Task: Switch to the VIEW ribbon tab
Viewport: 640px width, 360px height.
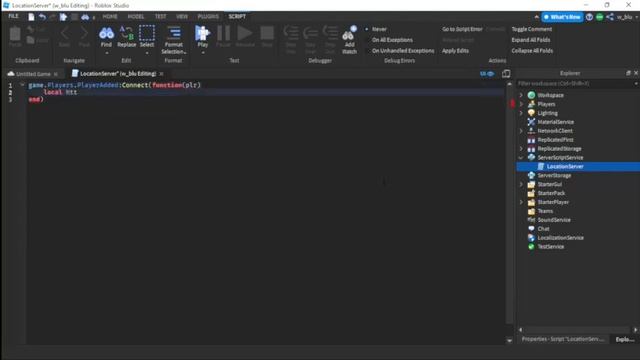Action: click(182, 16)
